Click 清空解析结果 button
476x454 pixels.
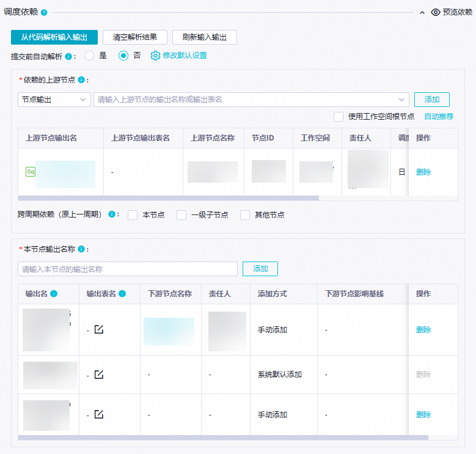(135, 37)
